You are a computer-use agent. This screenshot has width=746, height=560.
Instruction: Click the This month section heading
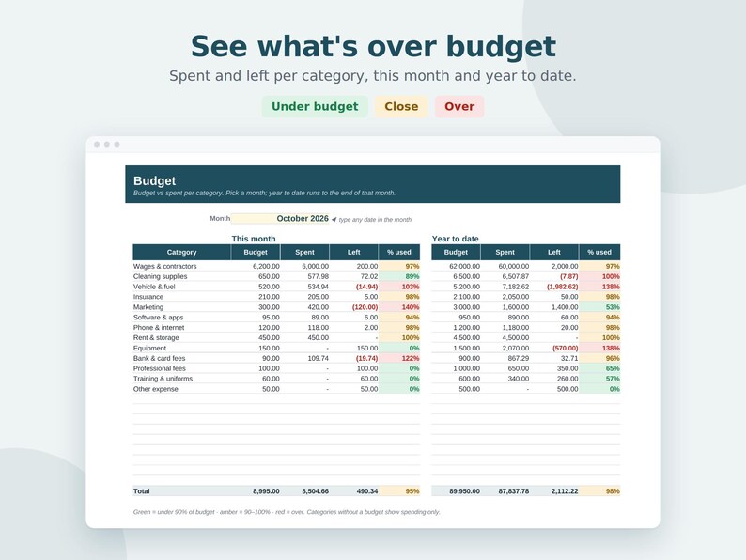click(x=254, y=239)
